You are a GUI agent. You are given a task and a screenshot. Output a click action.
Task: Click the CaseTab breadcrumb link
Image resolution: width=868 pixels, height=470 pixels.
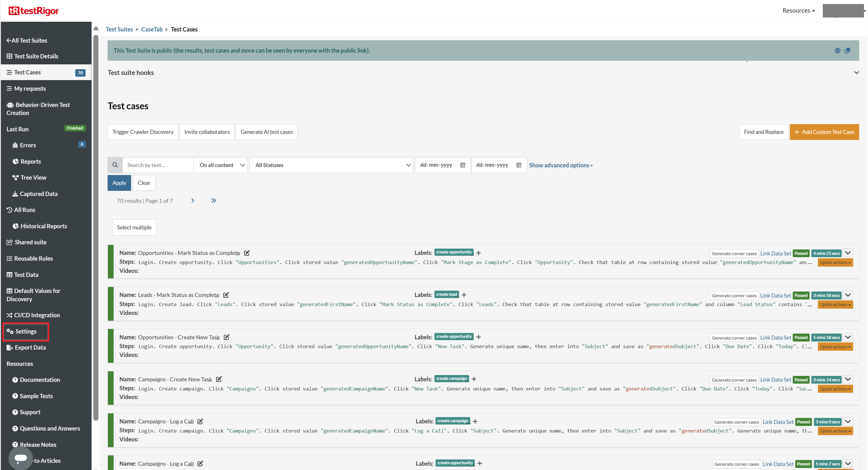(x=152, y=29)
